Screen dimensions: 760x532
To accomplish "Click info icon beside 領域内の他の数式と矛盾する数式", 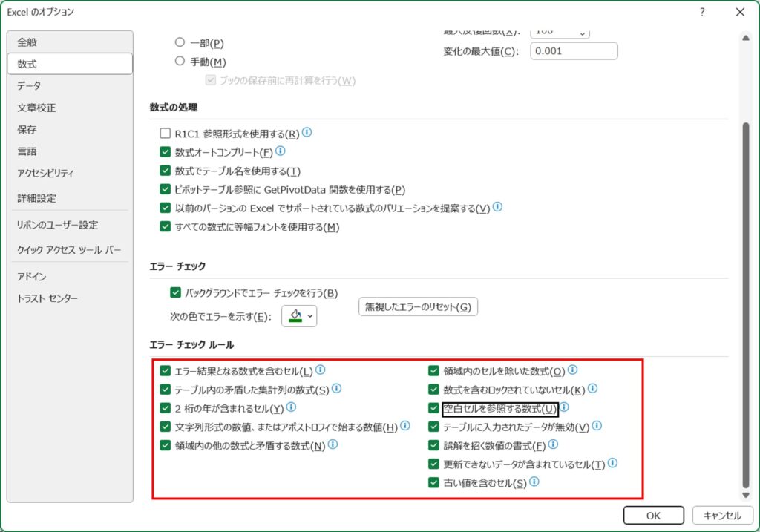I will tap(332, 444).
